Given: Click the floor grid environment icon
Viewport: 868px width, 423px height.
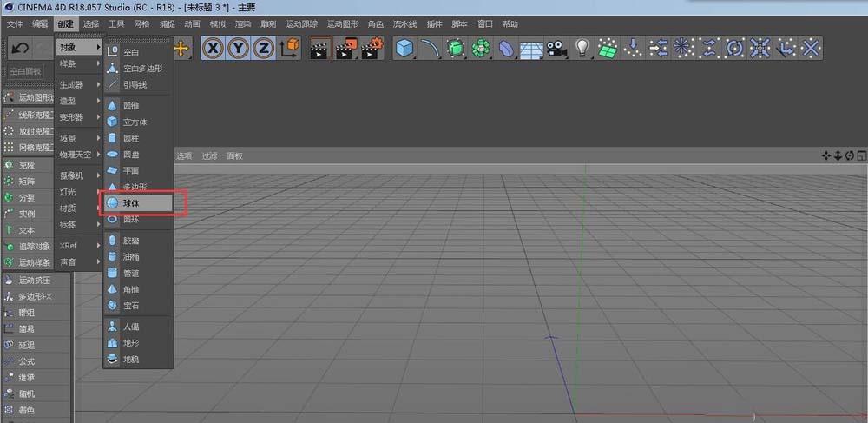Looking at the screenshot, I should pyautogui.click(x=531, y=49).
